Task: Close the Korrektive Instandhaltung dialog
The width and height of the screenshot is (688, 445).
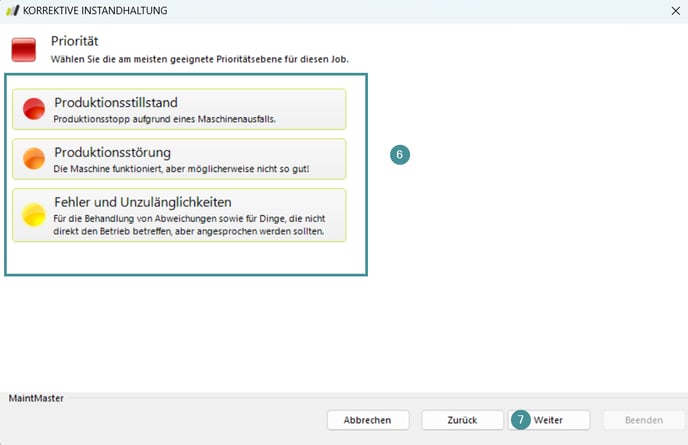Action: point(675,10)
